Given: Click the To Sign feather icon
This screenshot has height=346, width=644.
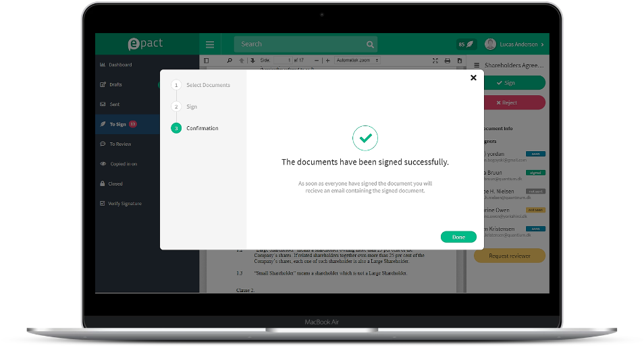Looking at the screenshot, I should (x=103, y=124).
